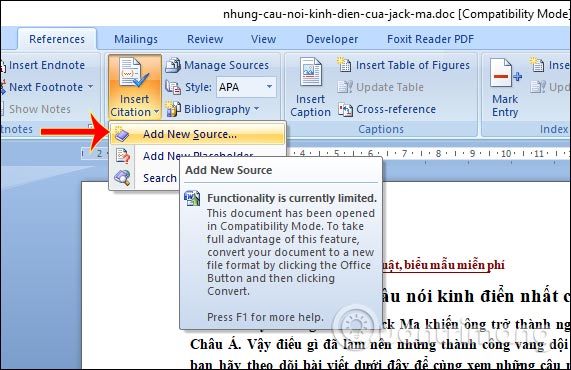Viewport: 571px width, 370px height.
Task: Open the Foxit Reader PDF tab
Action: coord(430,39)
